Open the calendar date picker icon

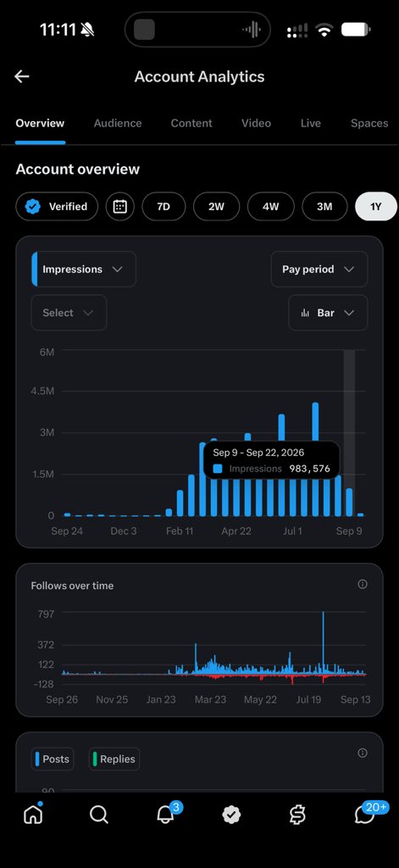pos(120,207)
